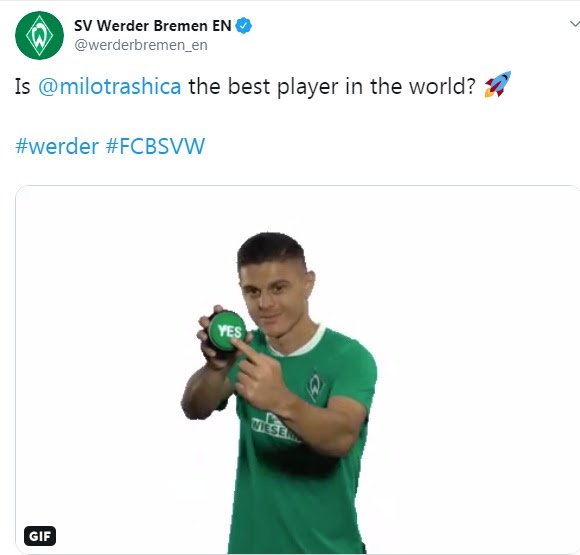This screenshot has height=555, width=580.
Task: Click the green YES button in the GIF
Action: [x=227, y=331]
